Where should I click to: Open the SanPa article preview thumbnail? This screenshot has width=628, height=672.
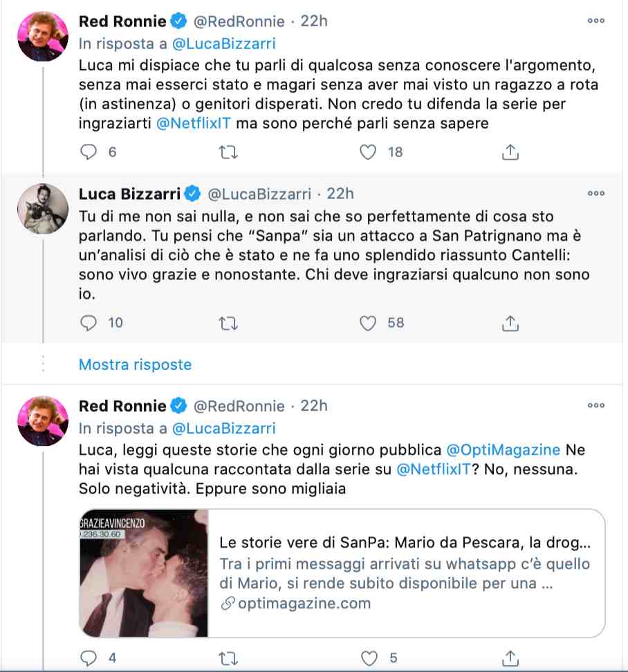[144, 573]
